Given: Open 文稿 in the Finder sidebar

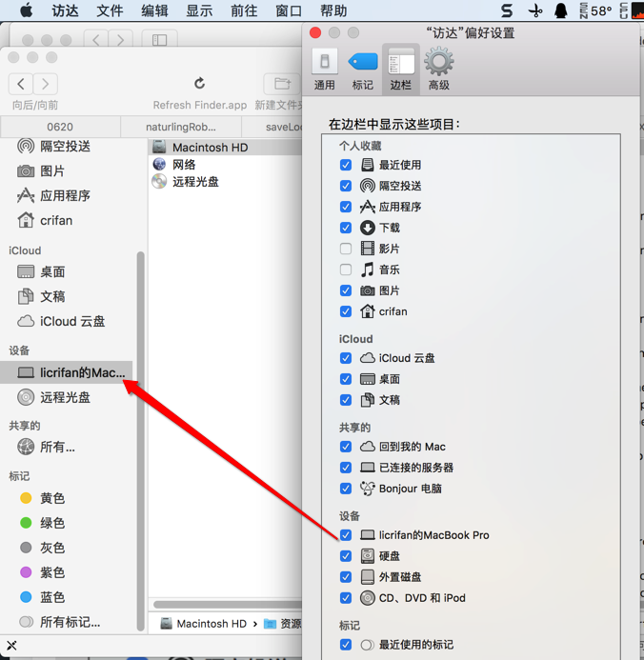Looking at the screenshot, I should click(x=41, y=296).
